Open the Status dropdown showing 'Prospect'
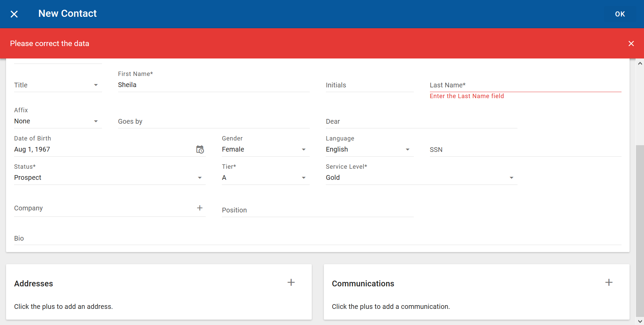 coord(200,178)
